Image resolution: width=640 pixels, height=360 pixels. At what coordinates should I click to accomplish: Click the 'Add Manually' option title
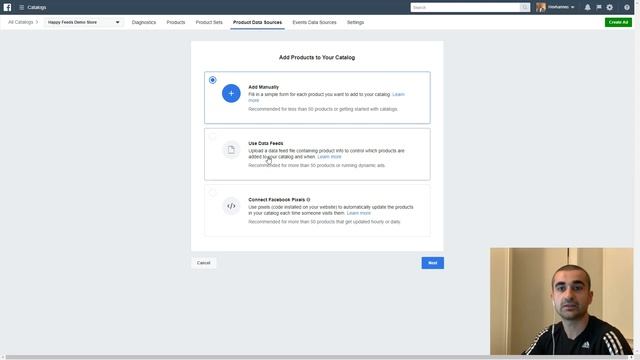(263, 87)
